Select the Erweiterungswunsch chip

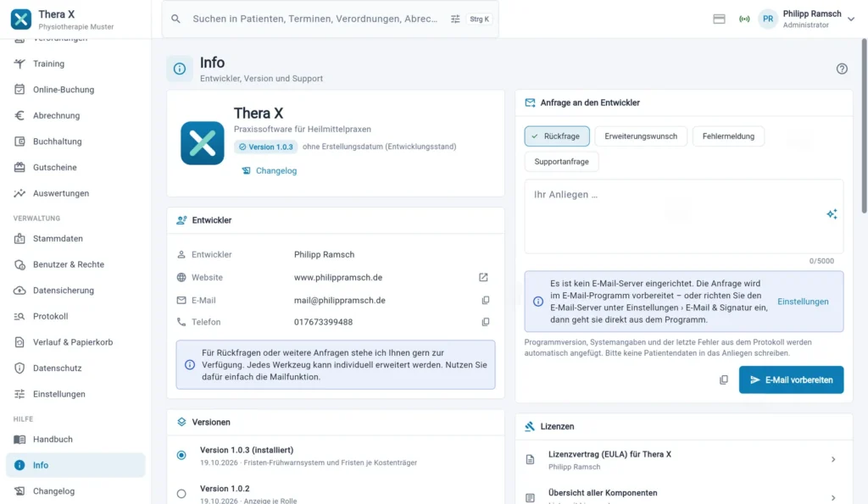coord(641,136)
